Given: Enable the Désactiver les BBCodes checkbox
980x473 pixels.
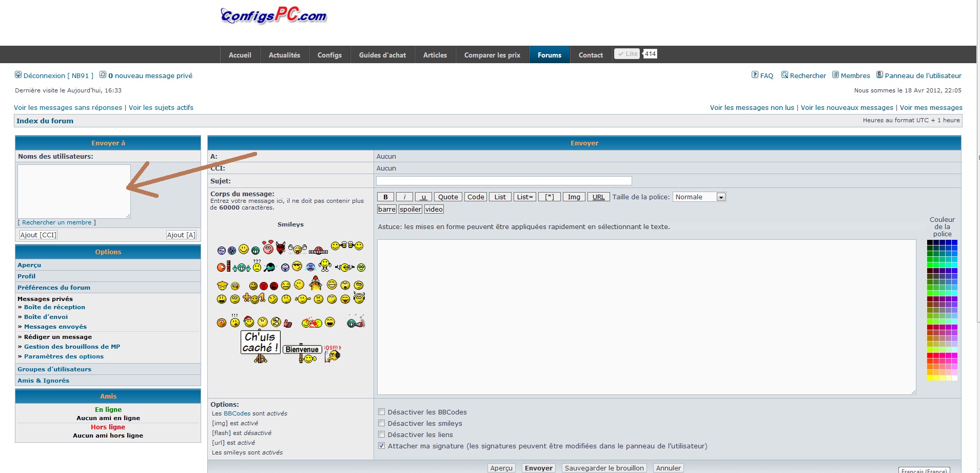Looking at the screenshot, I should (x=381, y=412).
